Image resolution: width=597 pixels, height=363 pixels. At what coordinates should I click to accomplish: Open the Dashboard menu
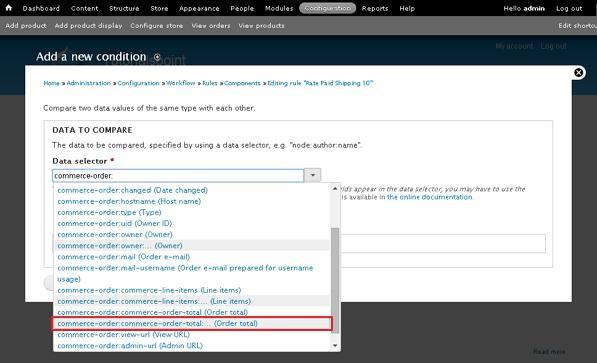pos(41,8)
